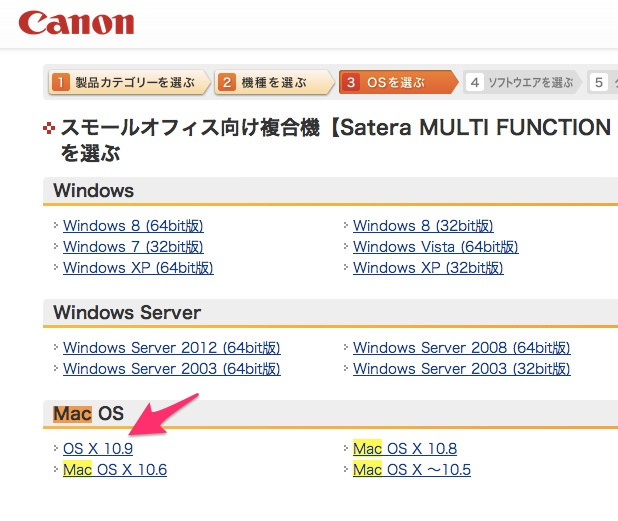Select Windows XP (32bit版)
The width and height of the screenshot is (618, 521).
(x=428, y=268)
